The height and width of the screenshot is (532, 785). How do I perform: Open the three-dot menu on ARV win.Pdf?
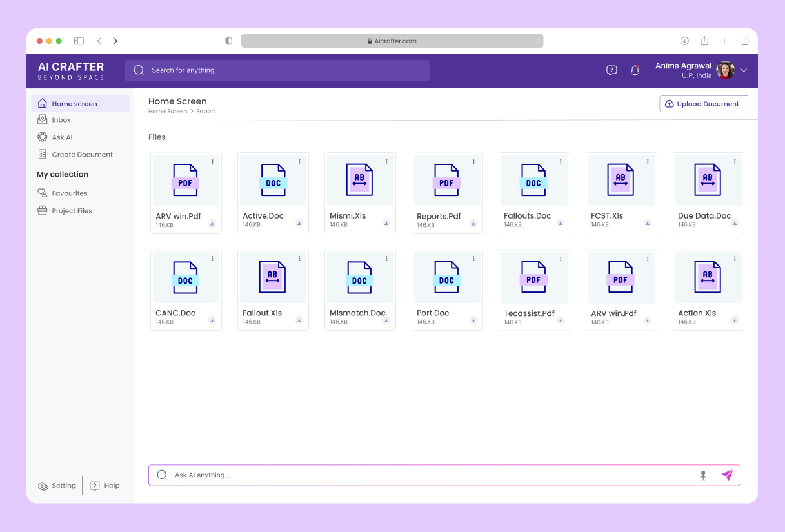[x=212, y=161]
